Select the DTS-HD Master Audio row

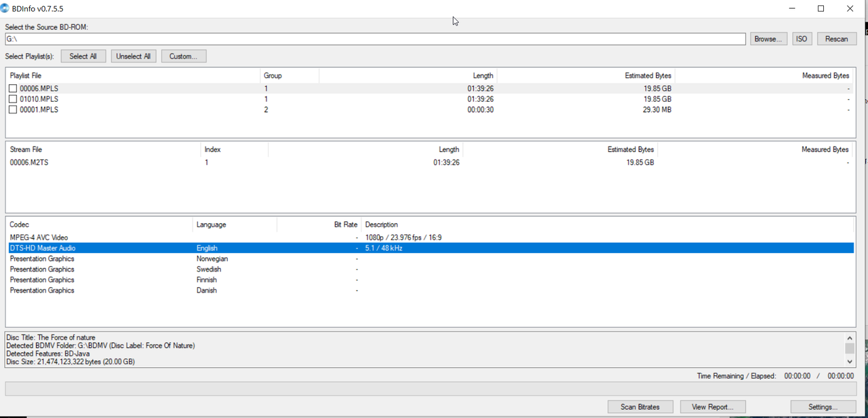click(430, 248)
